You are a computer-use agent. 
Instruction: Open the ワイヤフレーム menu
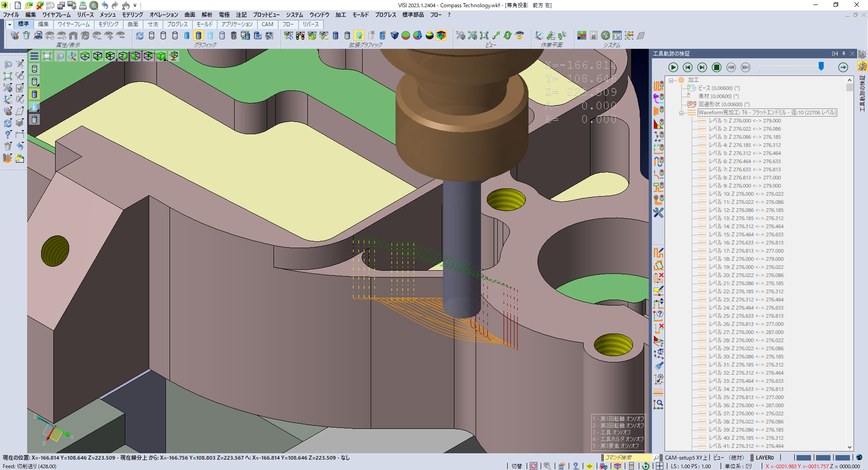(57, 15)
